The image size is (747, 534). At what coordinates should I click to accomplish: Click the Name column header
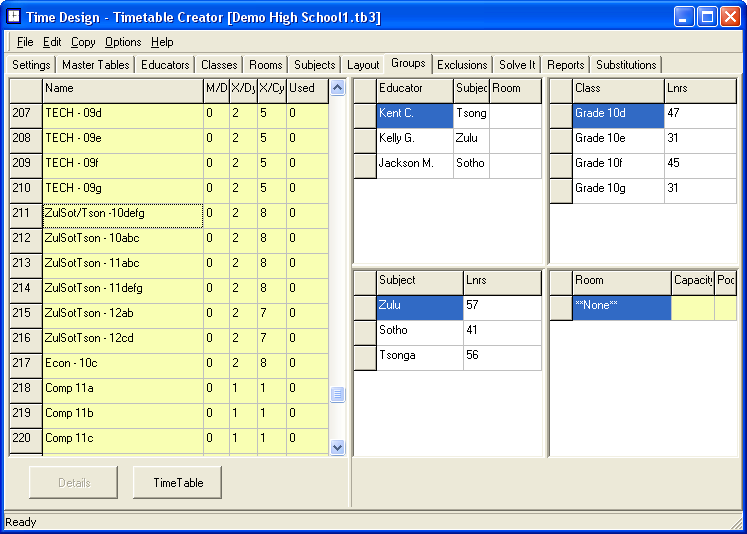[122, 88]
